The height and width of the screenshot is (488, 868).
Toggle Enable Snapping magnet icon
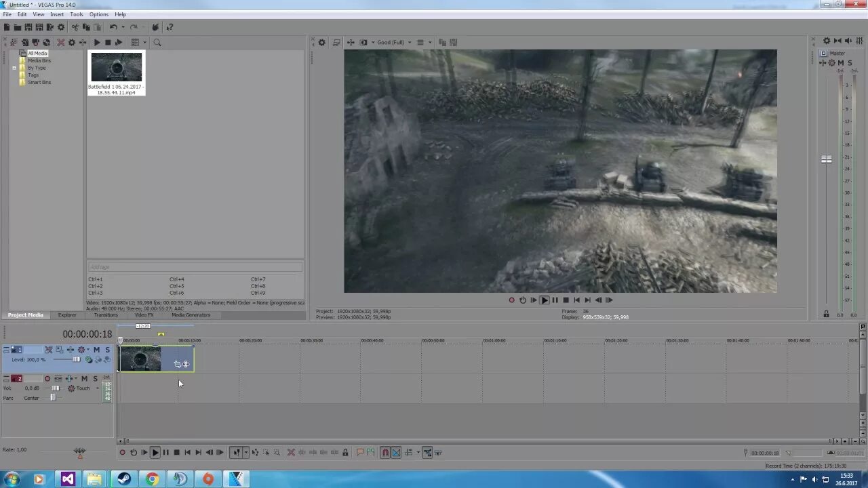pos(385,452)
